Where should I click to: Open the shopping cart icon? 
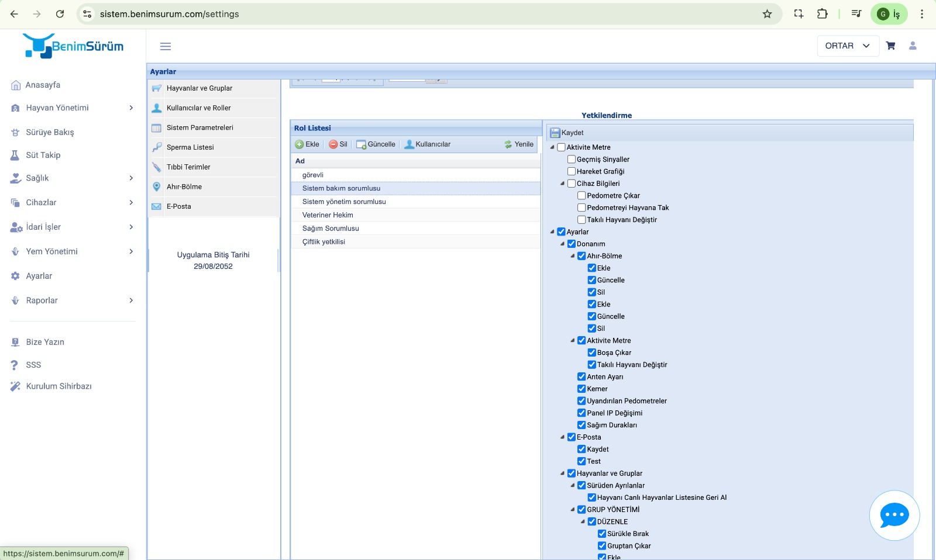click(x=890, y=46)
